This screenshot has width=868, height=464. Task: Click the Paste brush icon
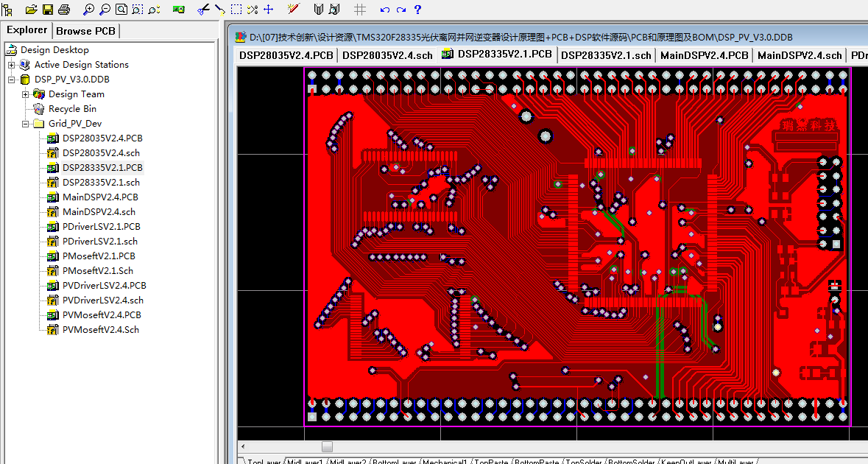(x=220, y=10)
